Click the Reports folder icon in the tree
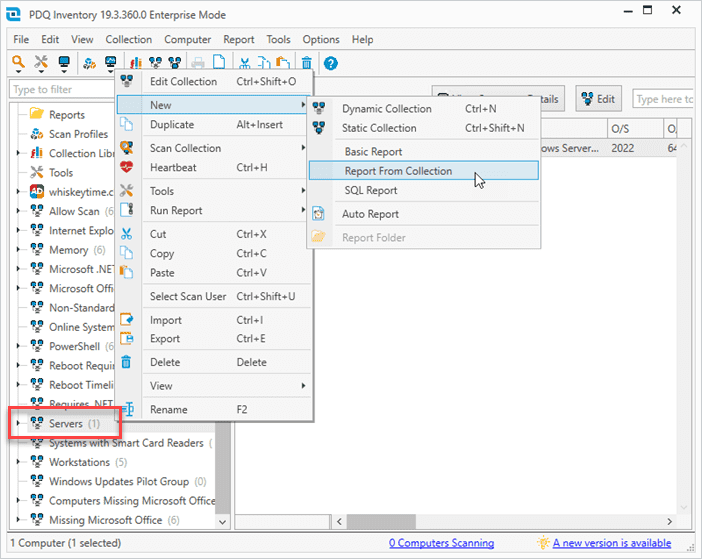Viewport: 702px width, 559px height. tap(37, 114)
